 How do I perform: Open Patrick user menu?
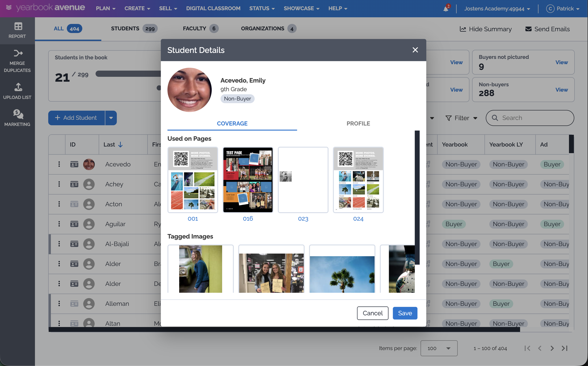[563, 8]
